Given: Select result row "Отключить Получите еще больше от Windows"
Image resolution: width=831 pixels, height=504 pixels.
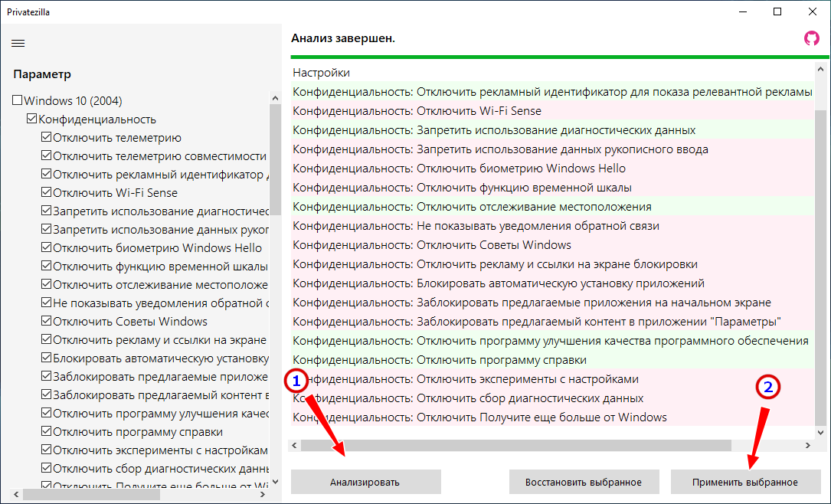Looking at the screenshot, I should [552, 417].
